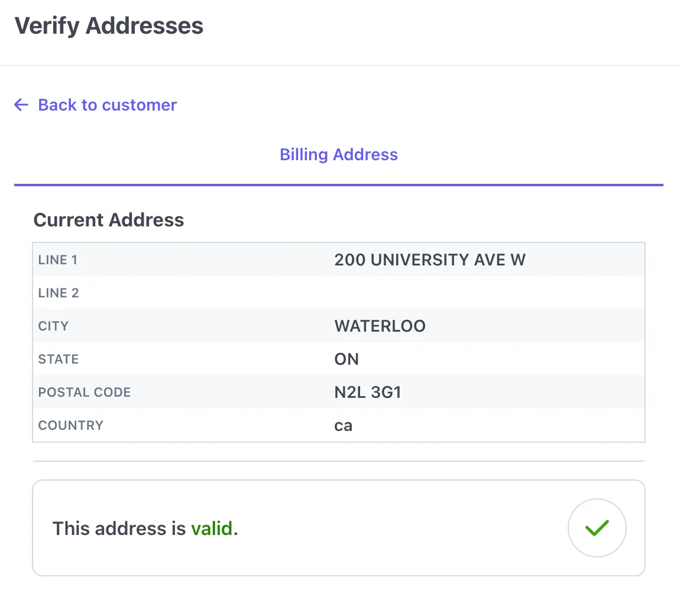This screenshot has height=616, width=680.
Task: Click the Verify Addresses page title
Action: coord(109,25)
